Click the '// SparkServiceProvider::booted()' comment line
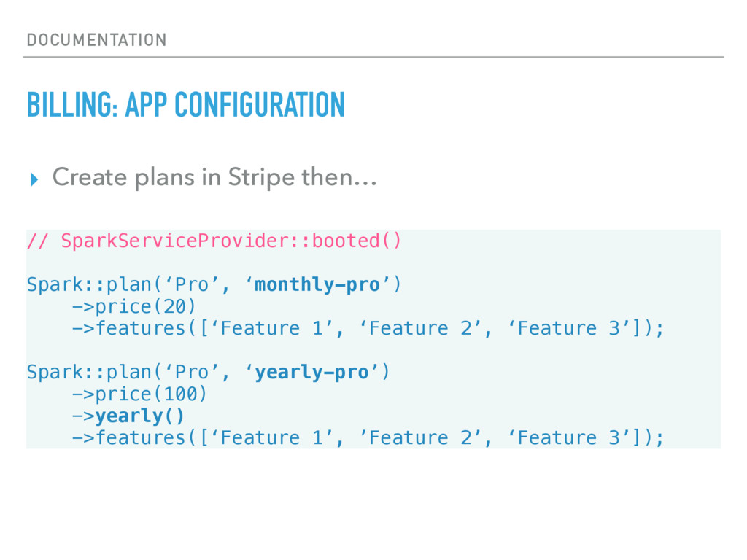This screenshot has width=747, height=560. point(214,241)
